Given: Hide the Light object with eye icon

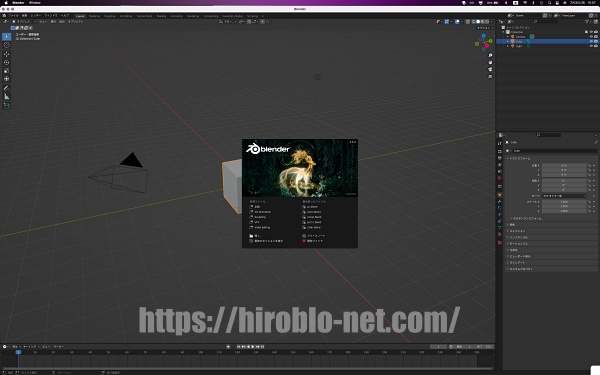Looking at the screenshot, I should 591,46.
